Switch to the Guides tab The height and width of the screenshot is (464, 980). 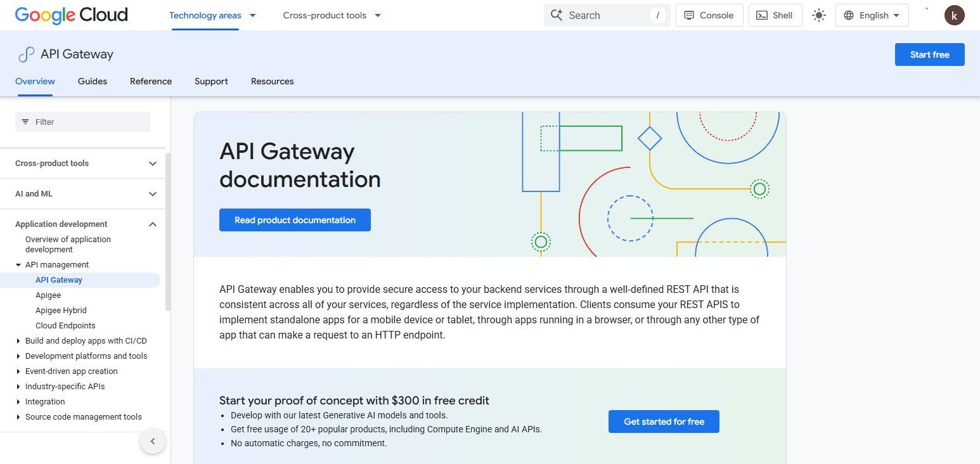click(93, 81)
